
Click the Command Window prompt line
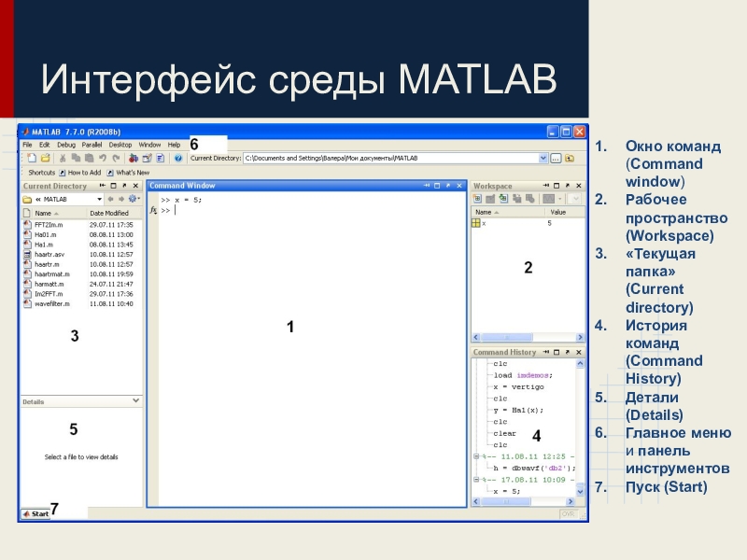(x=313, y=210)
